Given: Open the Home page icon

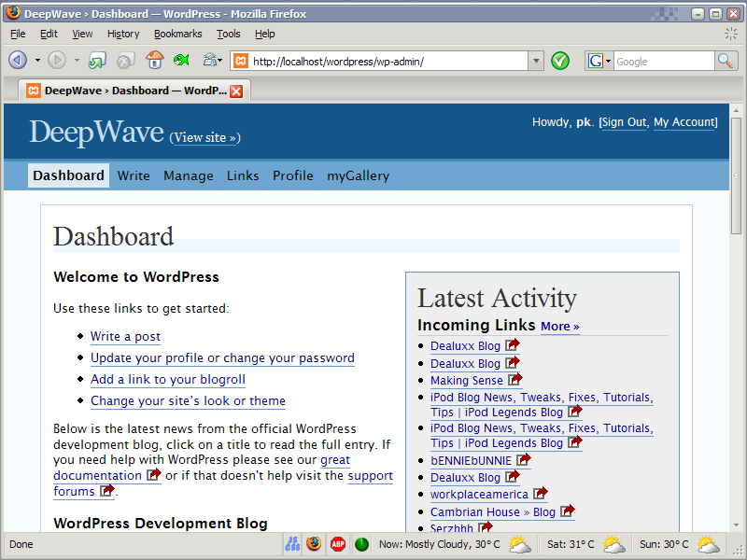Looking at the screenshot, I should coord(154,61).
